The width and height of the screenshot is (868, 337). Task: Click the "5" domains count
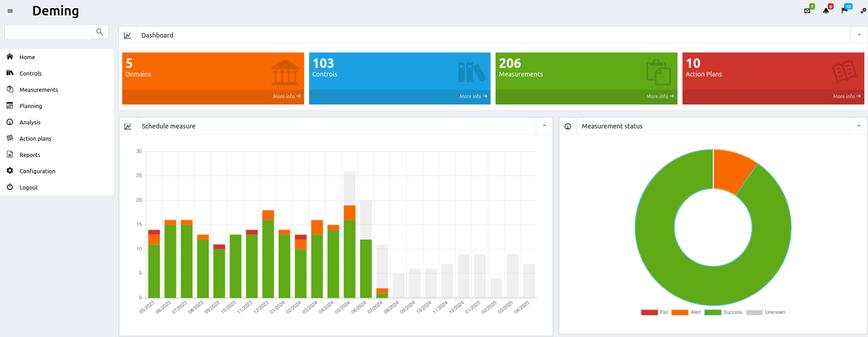129,63
